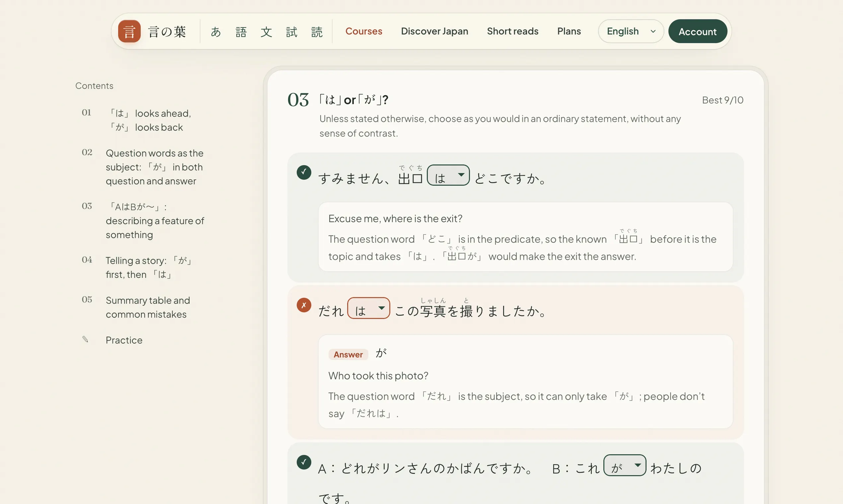Image resolution: width=843 pixels, height=504 pixels.
Task: Go to the 言の葉 site title
Action: [x=167, y=31]
